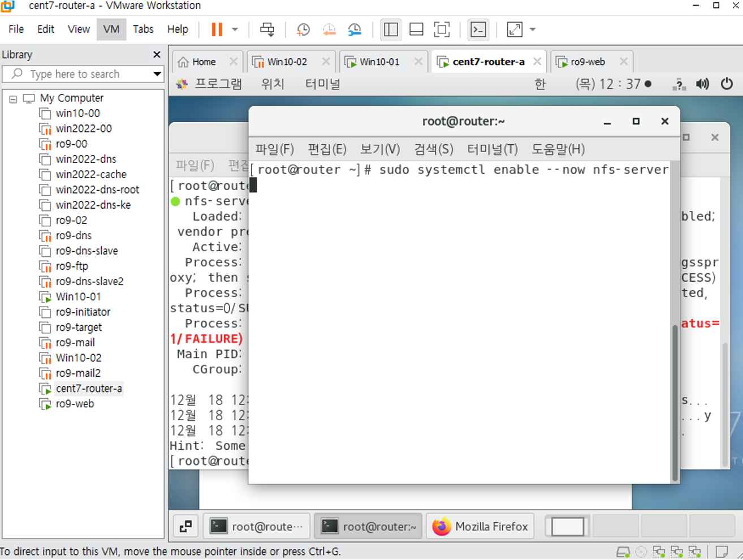Open Mozilla Firefox from guest taskbar
The image size is (743, 560).
(x=480, y=527)
